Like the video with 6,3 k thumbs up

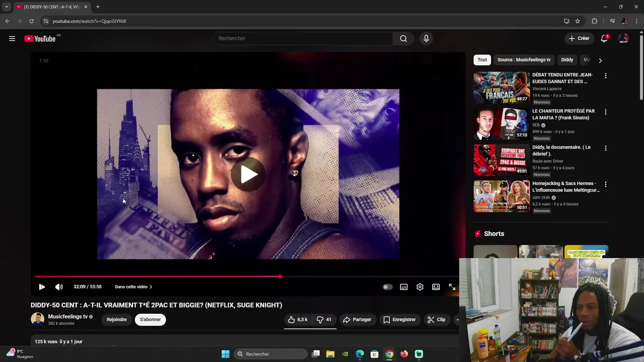(297, 320)
